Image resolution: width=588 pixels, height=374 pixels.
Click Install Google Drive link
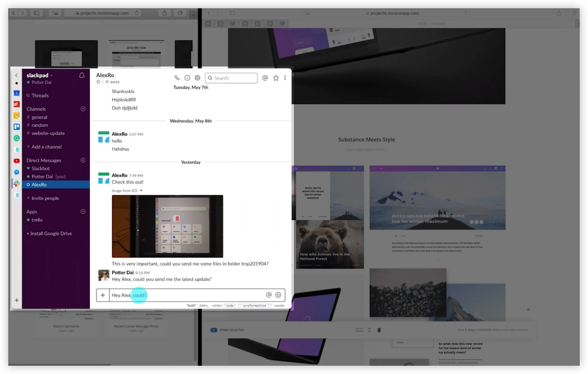point(51,234)
